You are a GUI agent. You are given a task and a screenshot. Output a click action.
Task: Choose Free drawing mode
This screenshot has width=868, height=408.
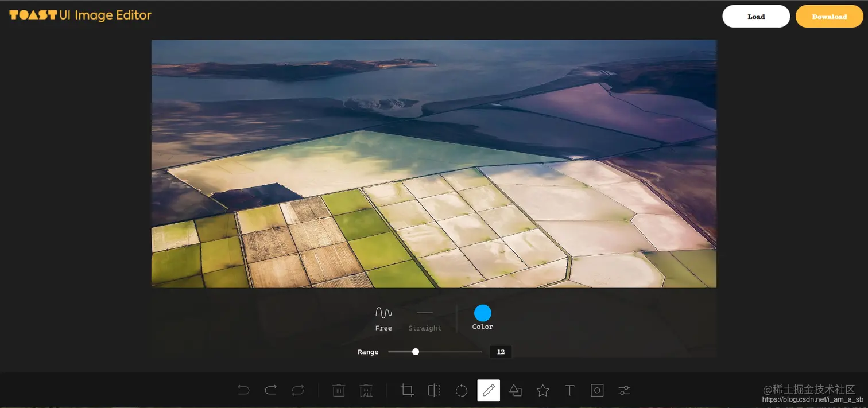pos(383,319)
